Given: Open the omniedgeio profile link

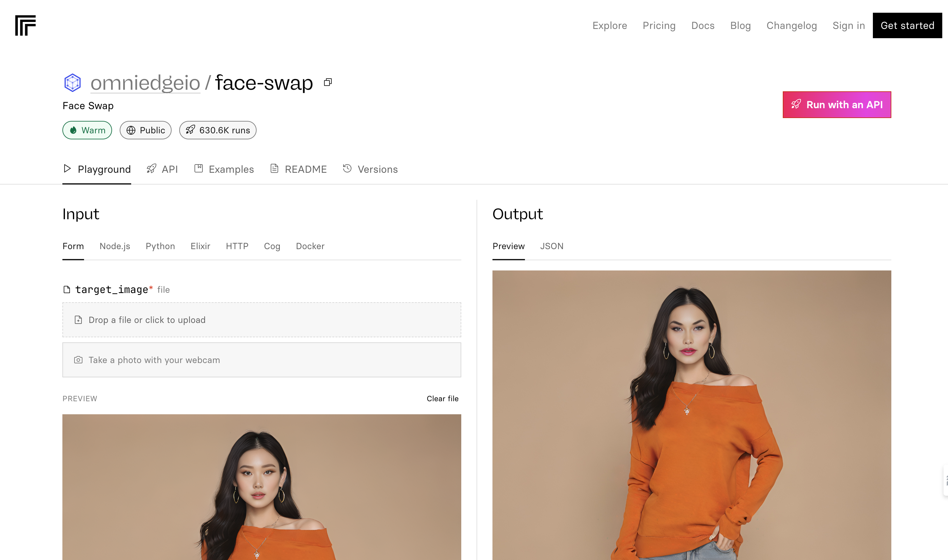Looking at the screenshot, I should pos(145,83).
